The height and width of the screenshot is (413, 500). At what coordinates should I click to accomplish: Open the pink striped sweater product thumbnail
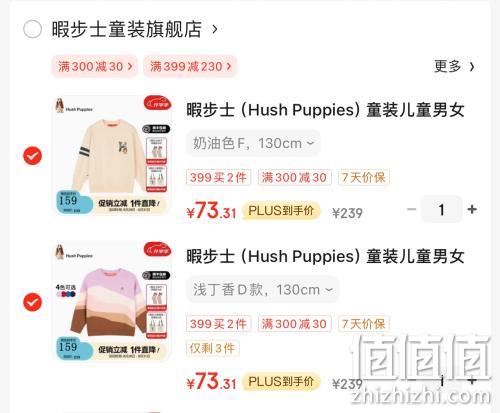113,302
